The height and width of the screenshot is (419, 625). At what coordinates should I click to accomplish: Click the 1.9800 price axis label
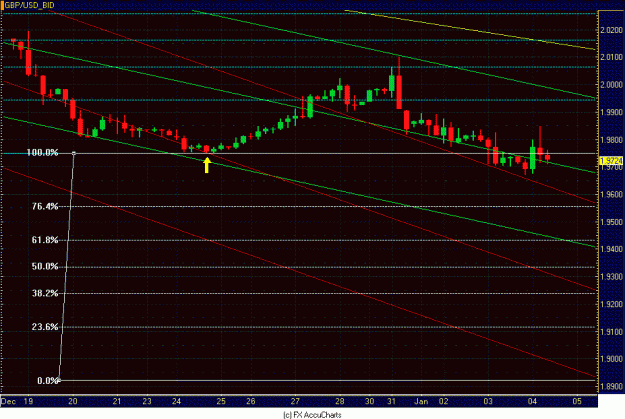point(611,140)
